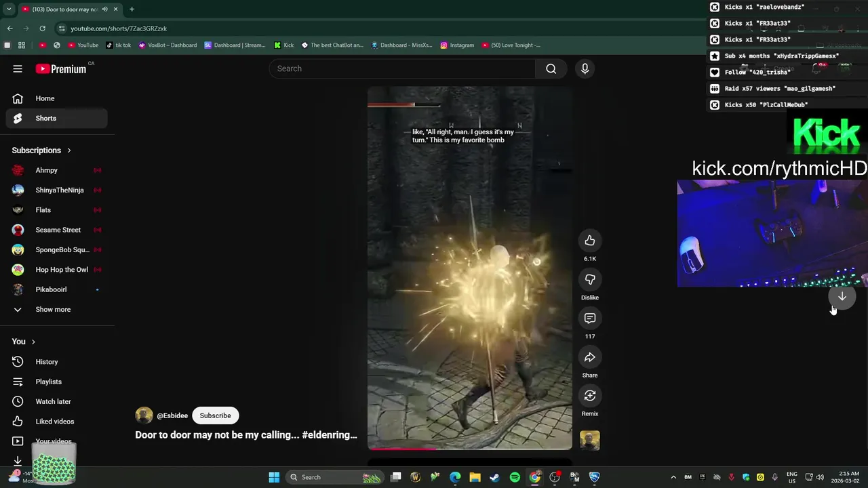Screen dimensions: 868x488
Task: Open the Kick bookmark
Action: tap(284, 45)
